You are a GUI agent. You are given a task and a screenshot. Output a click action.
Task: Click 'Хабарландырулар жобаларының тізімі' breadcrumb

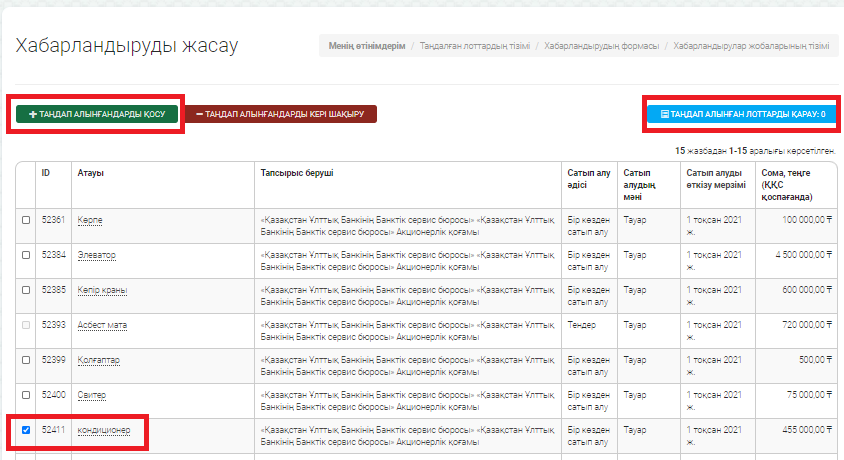click(x=750, y=47)
